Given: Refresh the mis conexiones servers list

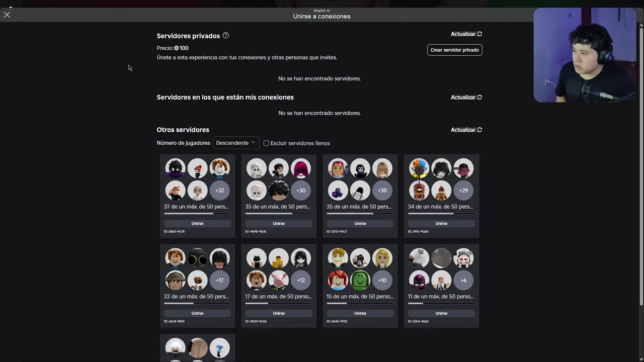Looking at the screenshot, I should (x=466, y=97).
